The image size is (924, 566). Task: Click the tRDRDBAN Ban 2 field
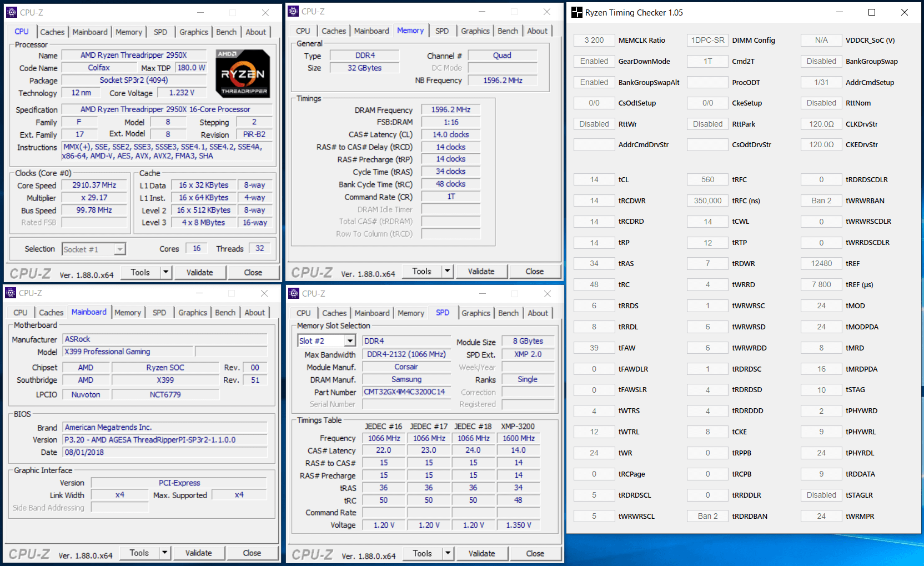click(708, 516)
